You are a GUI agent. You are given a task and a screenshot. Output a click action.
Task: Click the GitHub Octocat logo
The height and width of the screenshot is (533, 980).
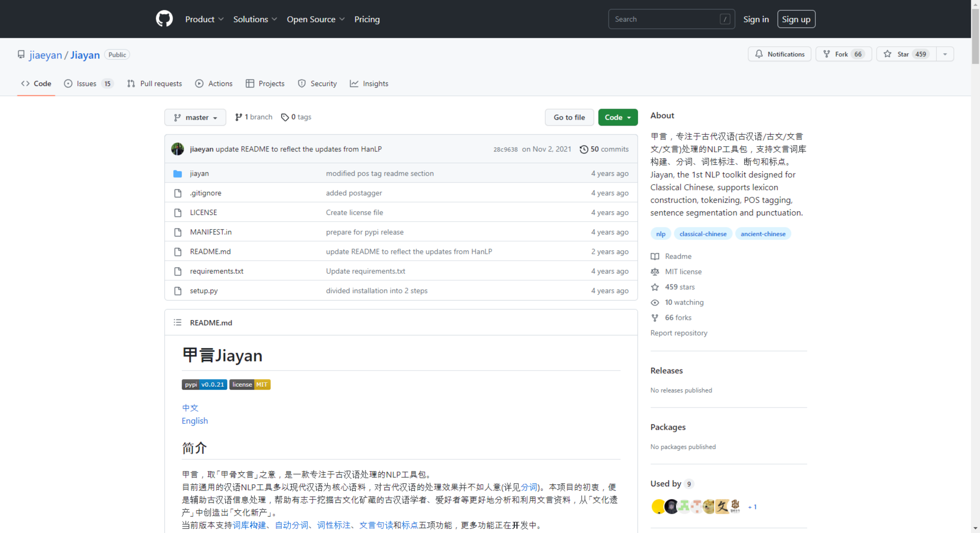pyautogui.click(x=164, y=19)
